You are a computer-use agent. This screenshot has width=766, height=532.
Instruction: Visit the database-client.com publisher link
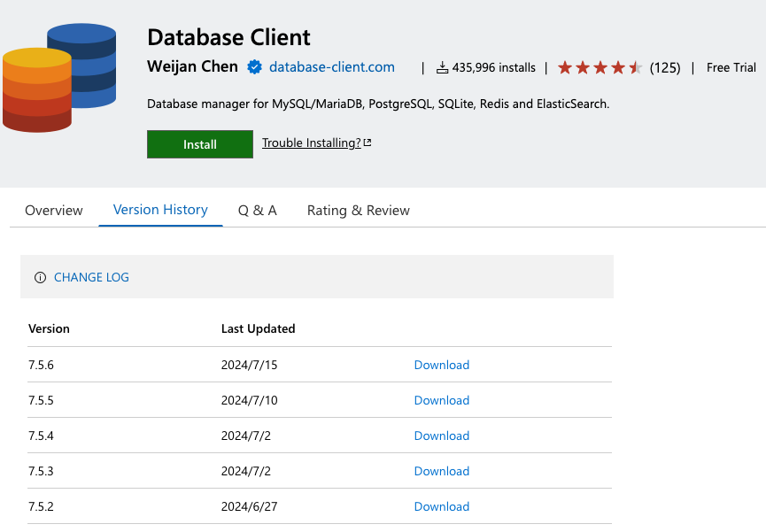(332, 67)
